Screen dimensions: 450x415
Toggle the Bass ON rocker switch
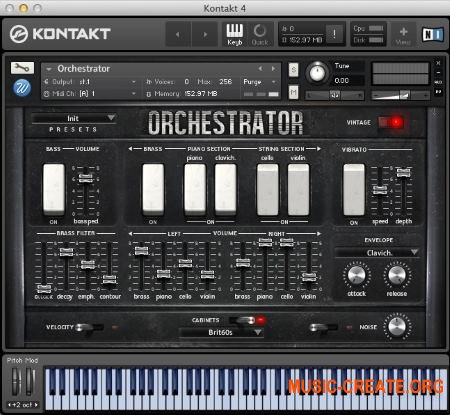pos(54,189)
